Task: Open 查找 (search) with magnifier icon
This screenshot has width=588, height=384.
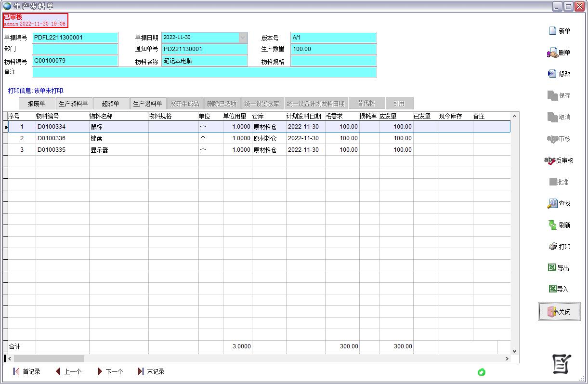Action: pyautogui.click(x=552, y=204)
